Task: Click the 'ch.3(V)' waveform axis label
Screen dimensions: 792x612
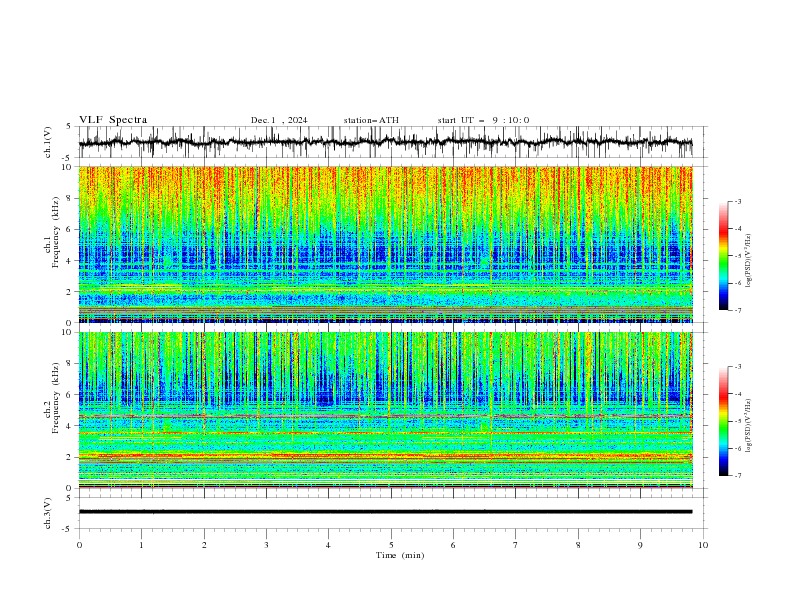Action: click(x=48, y=513)
